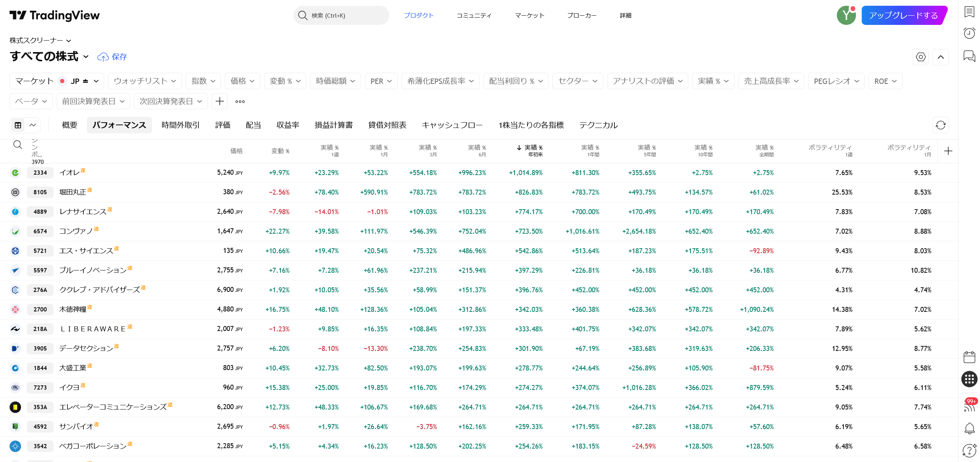Click the TradingView logo
Image resolution: width=980 pixels, height=462 pixels.
(x=54, y=15)
